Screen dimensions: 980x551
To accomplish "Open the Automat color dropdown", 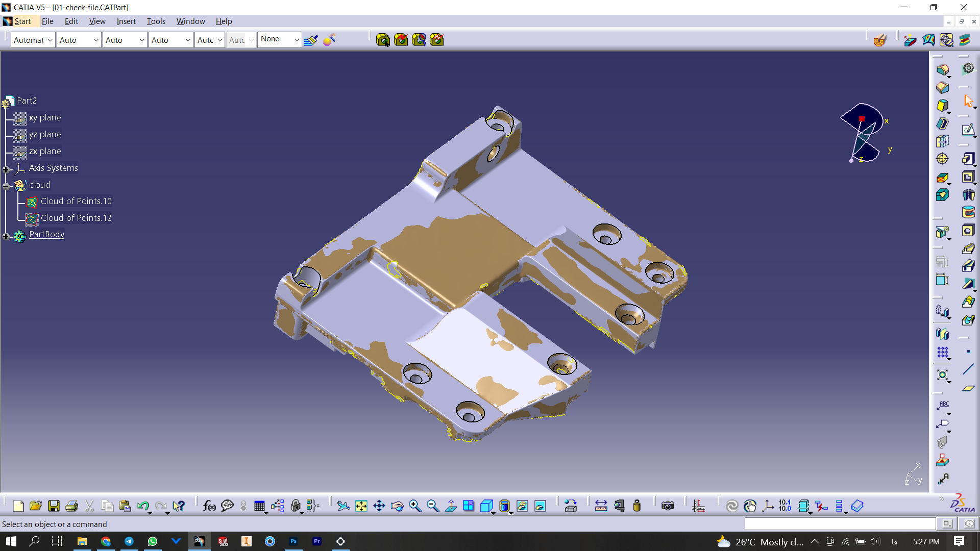I will (33, 40).
